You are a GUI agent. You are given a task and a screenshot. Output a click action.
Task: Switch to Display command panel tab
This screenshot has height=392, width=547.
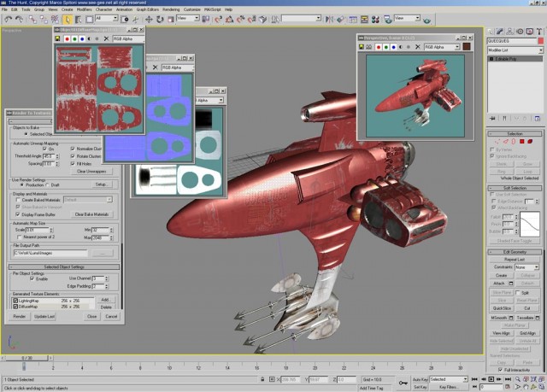[530, 32]
